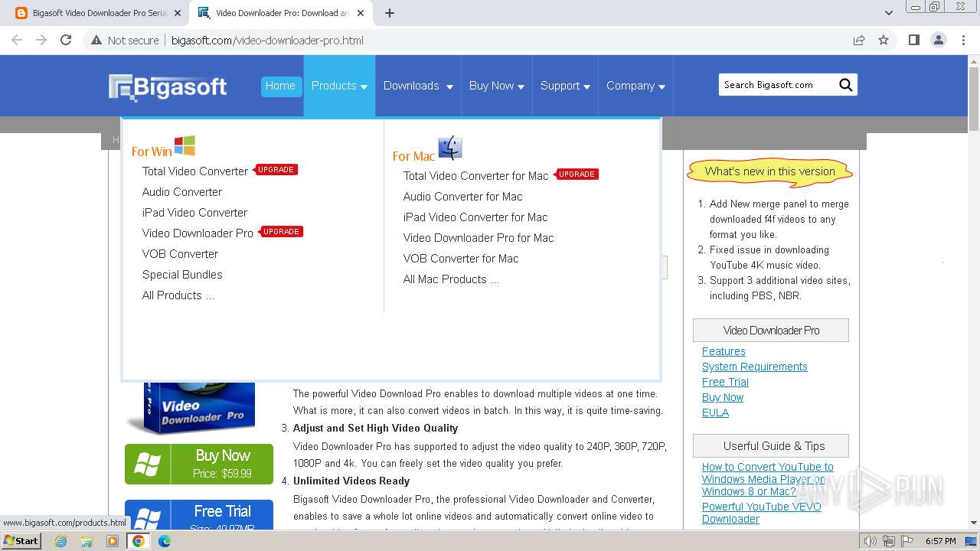Open All Mac Products ... entry

451,279
